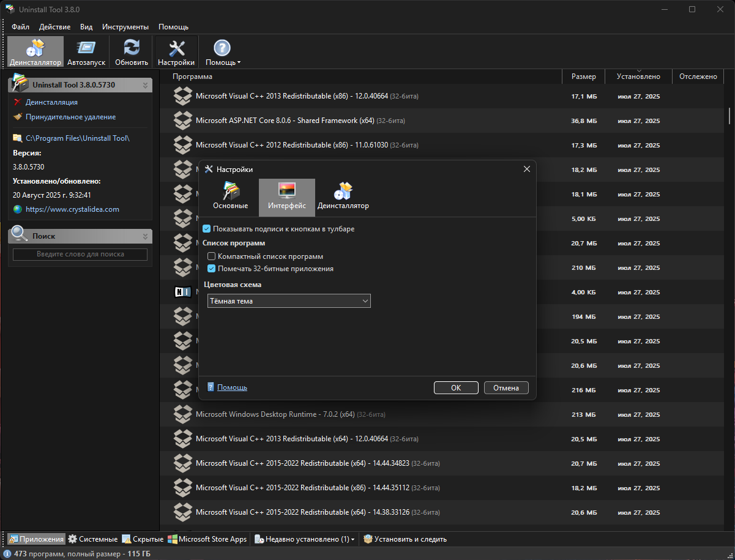Open the Файл menu
735x560 pixels.
point(20,27)
